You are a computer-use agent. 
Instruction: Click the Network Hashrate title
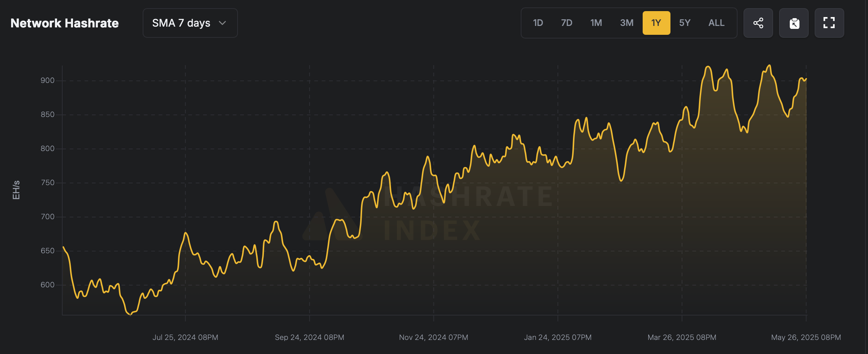(x=64, y=23)
